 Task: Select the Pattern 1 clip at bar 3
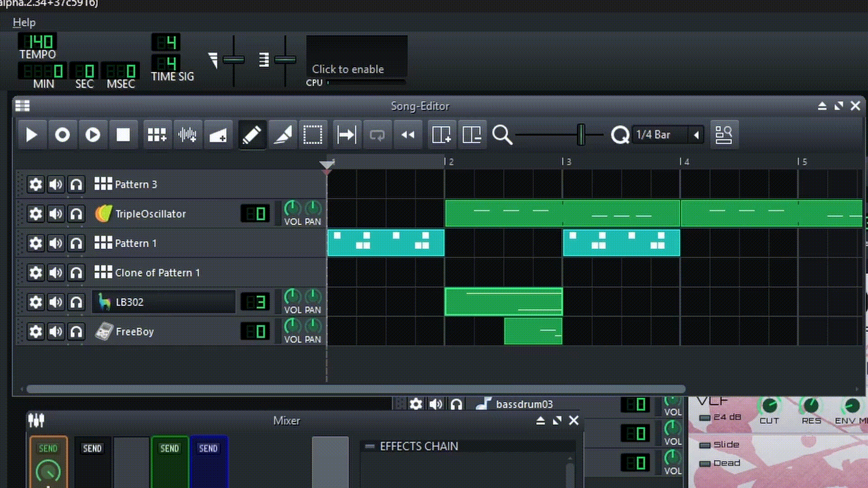(621, 243)
